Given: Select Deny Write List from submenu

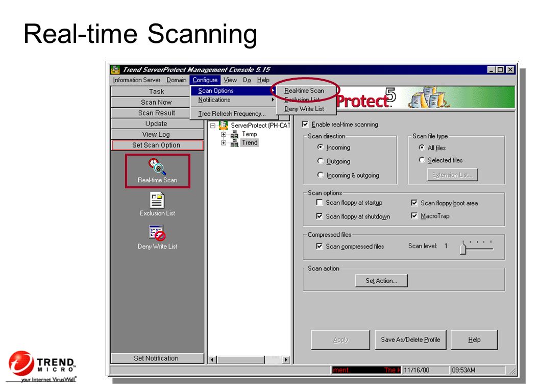Looking at the screenshot, I should tap(304, 109).
